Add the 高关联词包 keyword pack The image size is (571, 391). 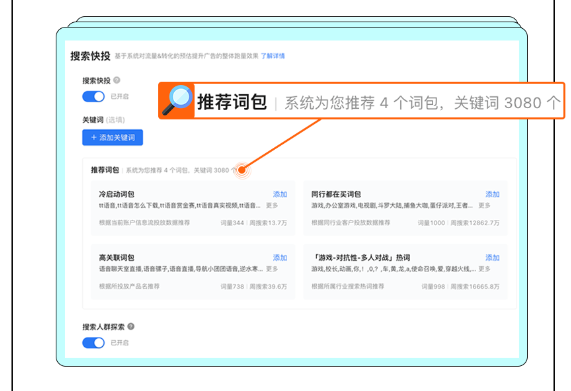(280, 258)
